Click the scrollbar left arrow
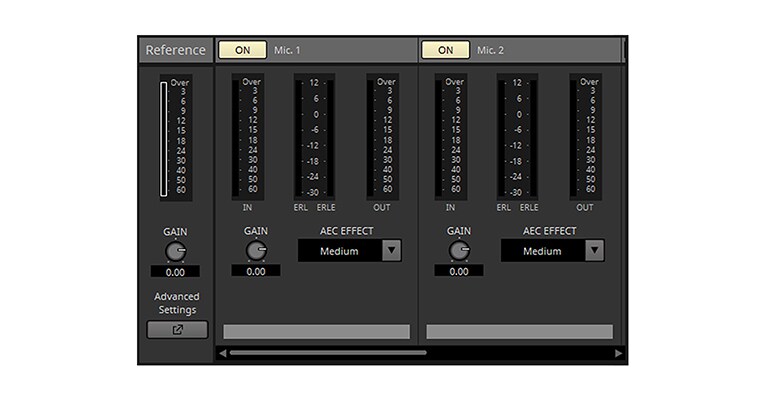This screenshot has width=770, height=400. pos(222,353)
